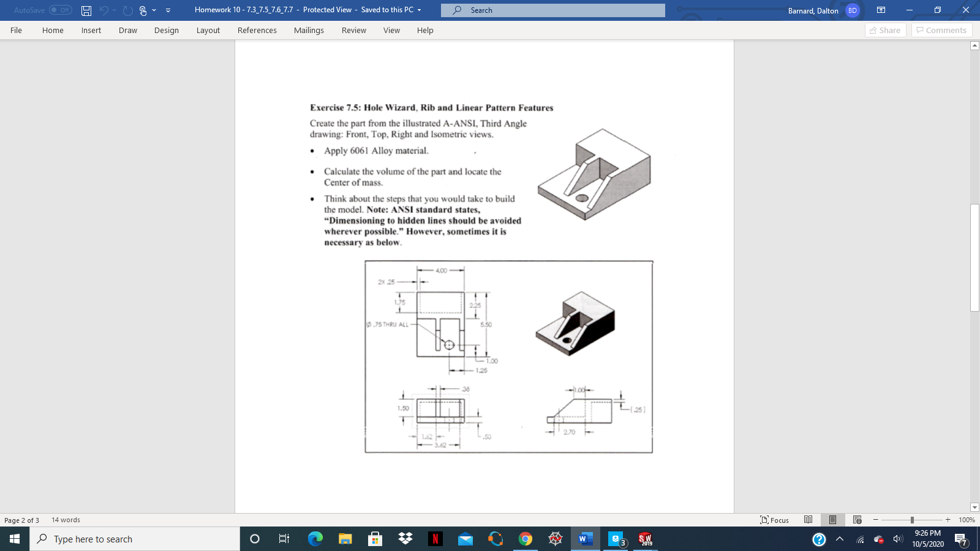Undo the last action
980x551 pixels.
coord(104,10)
